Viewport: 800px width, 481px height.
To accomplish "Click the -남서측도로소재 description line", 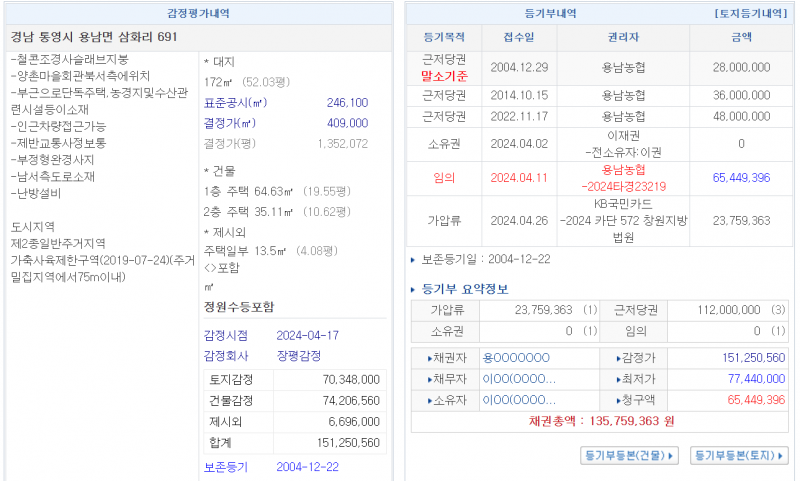I will [53, 176].
